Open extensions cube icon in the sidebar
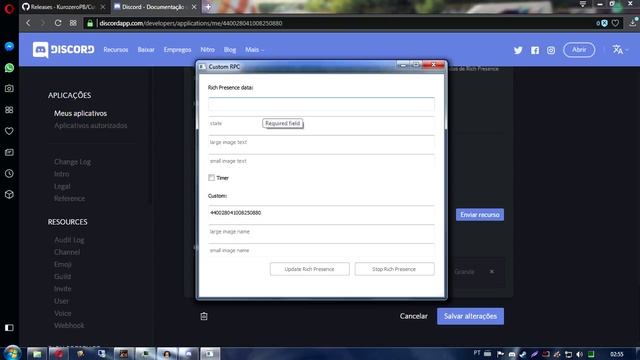The image size is (640, 360). coord(9,195)
